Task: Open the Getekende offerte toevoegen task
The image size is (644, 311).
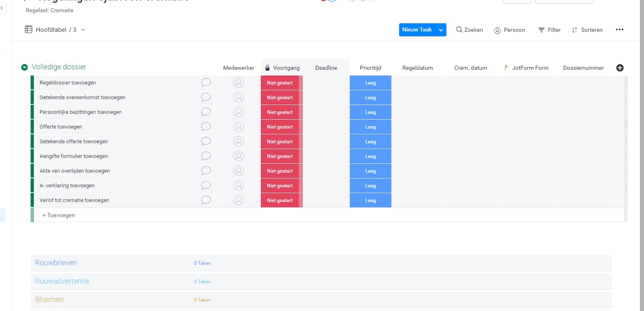Action: 74,141
